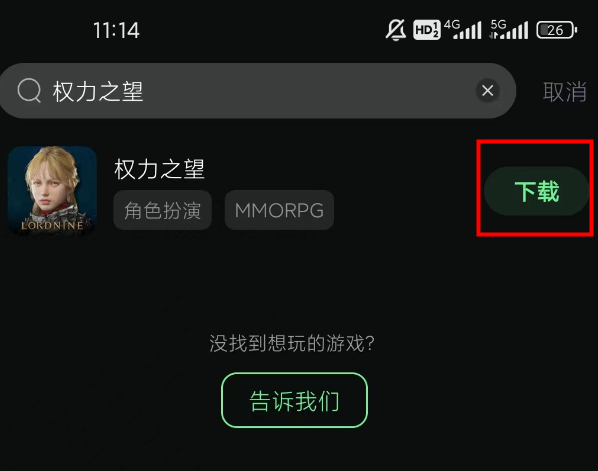Click the 下载 download button
The width and height of the screenshot is (598, 471).
(537, 191)
